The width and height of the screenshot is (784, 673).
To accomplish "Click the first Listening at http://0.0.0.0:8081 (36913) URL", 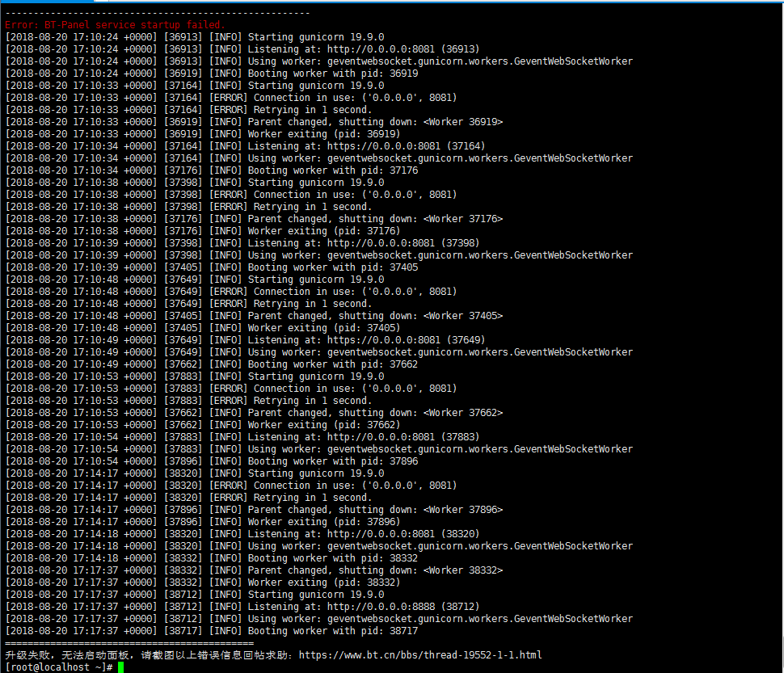I will (x=403, y=49).
